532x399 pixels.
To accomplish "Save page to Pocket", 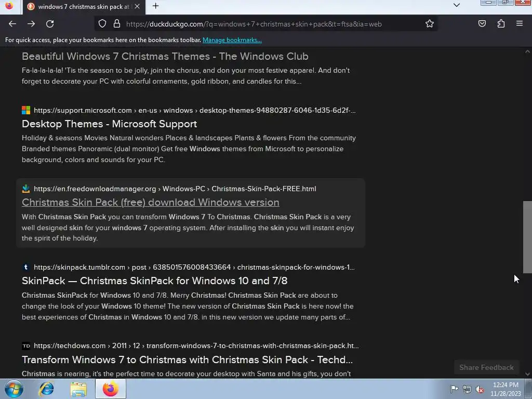I will coord(482,24).
